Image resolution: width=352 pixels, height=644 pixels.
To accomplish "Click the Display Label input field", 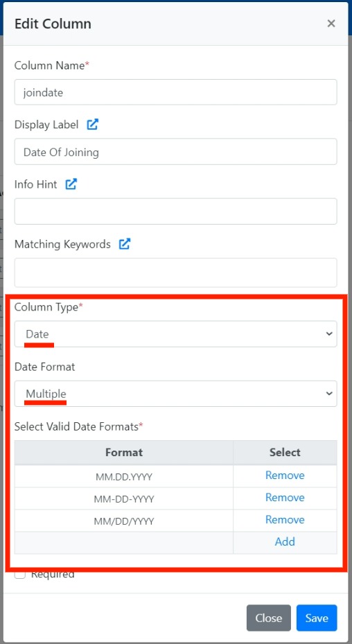I will [x=176, y=152].
